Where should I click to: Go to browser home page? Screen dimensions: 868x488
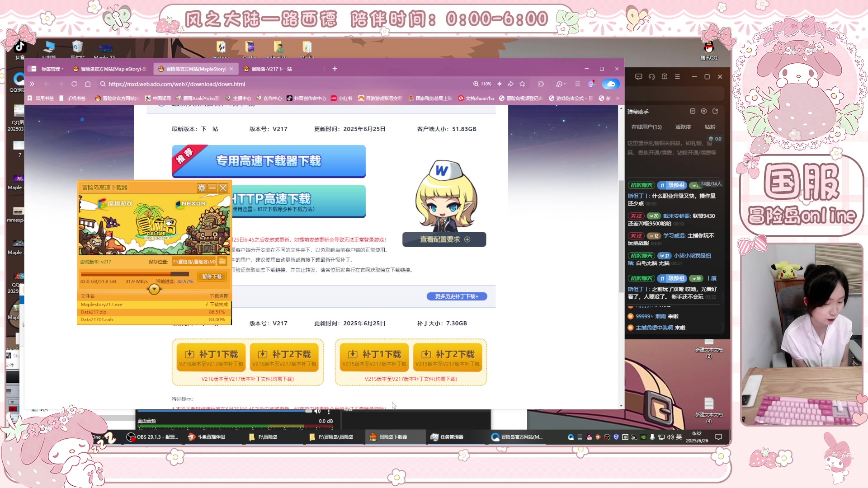[88, 84]
